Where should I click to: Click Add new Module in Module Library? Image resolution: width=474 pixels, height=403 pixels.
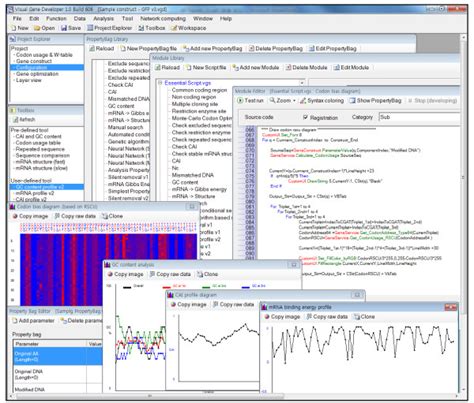(256, 67)
